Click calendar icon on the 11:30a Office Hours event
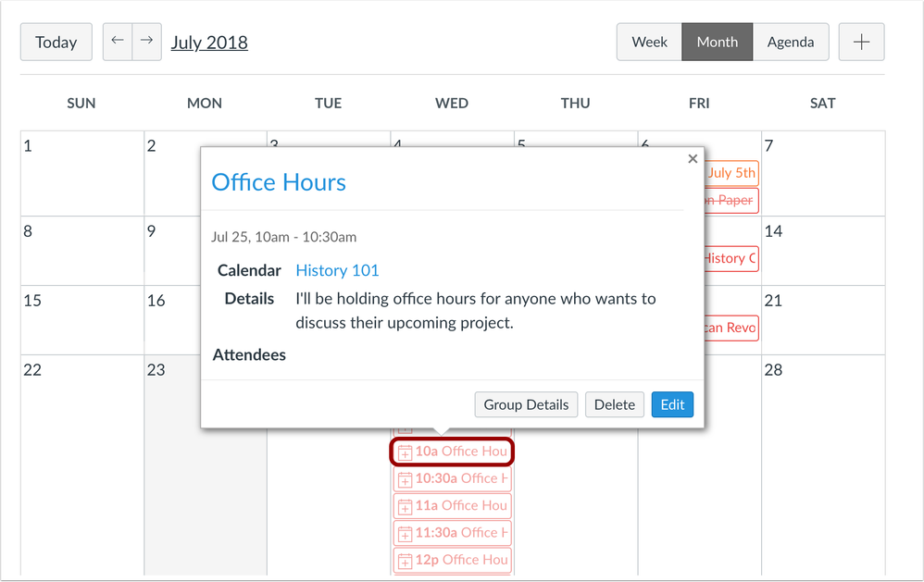The width and height of the screenshot is (924, 582). click(x=405, y=533)
